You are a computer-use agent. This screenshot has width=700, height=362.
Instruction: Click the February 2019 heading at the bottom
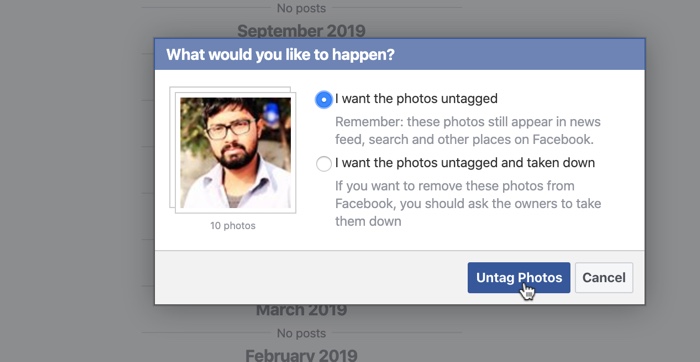click(301, 356)
